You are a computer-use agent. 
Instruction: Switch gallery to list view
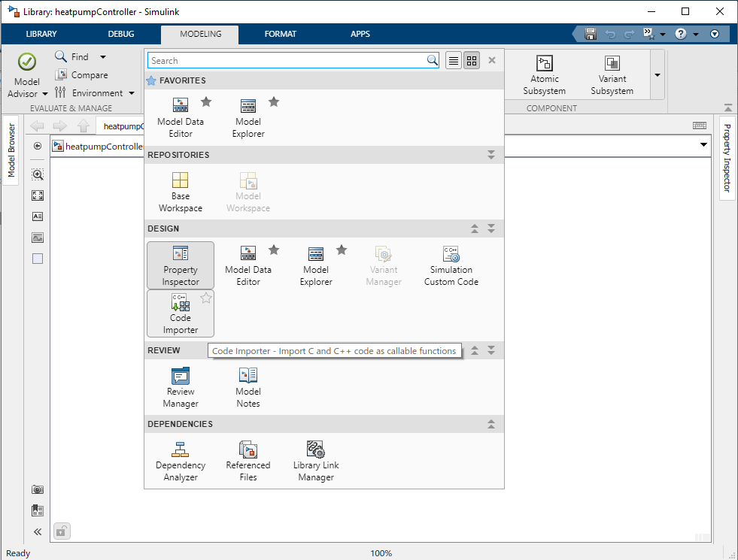tap(453, 61)
